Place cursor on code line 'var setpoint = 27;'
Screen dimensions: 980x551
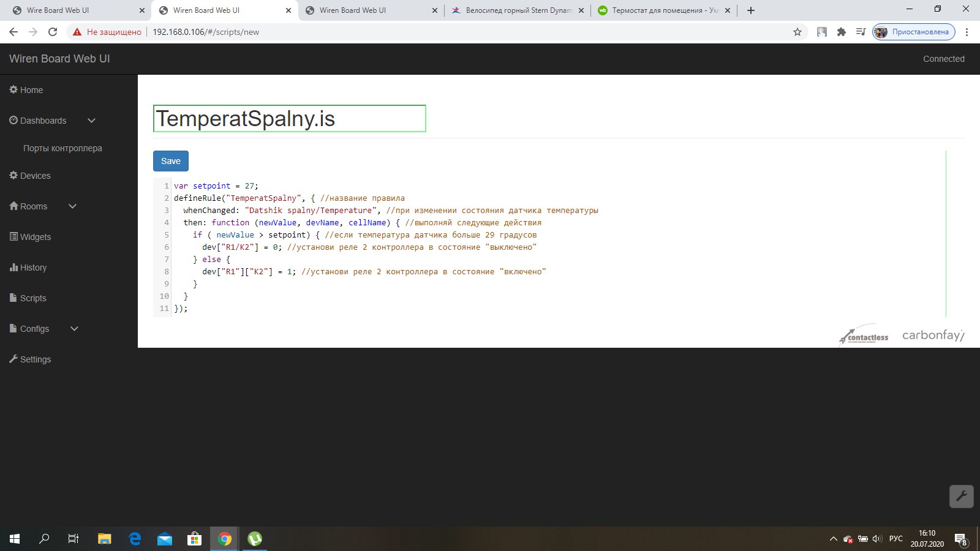click(216, 186)
